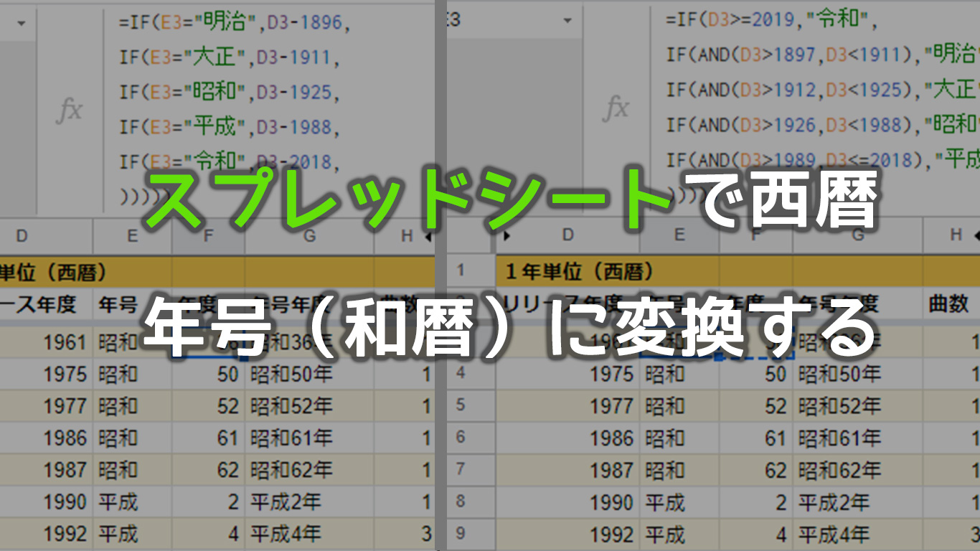
Task: Select column G header in the left sheet
Action: 309,235
